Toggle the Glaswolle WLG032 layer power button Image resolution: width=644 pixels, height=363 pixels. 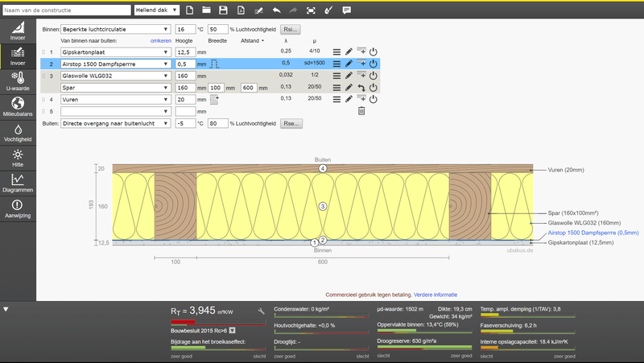(x=373, y=76)
